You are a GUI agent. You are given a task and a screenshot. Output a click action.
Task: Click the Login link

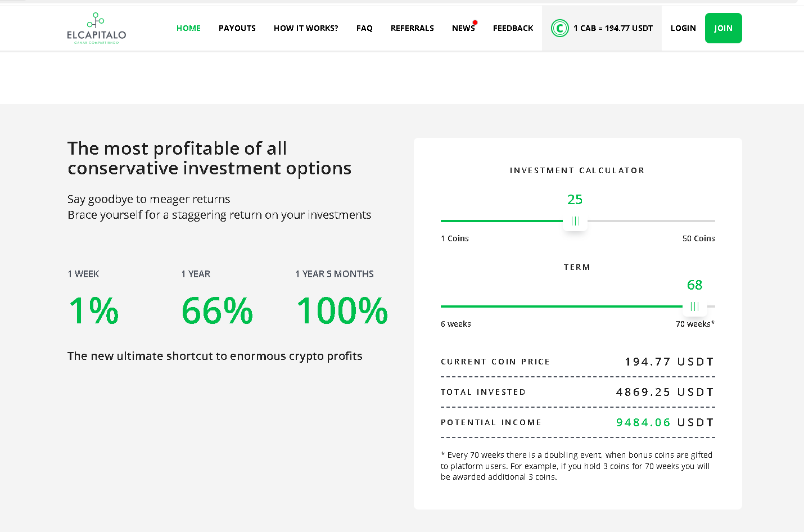pyautogui.click(x=683, y=28)
